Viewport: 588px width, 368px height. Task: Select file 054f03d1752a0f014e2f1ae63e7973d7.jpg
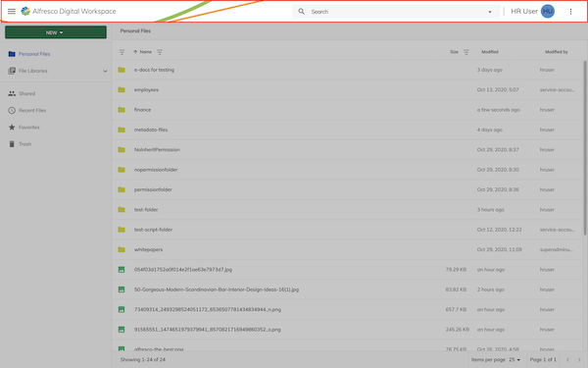pos(183,270)
